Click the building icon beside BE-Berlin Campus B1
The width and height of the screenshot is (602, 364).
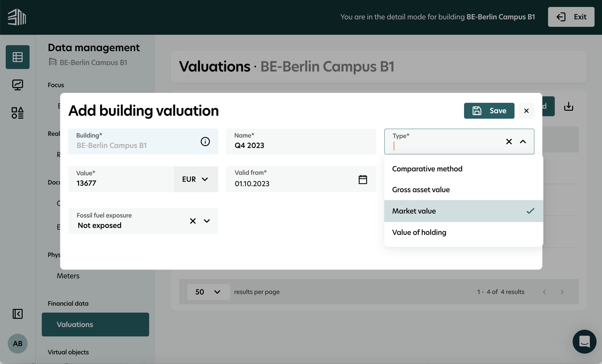(x=52, y=62)
